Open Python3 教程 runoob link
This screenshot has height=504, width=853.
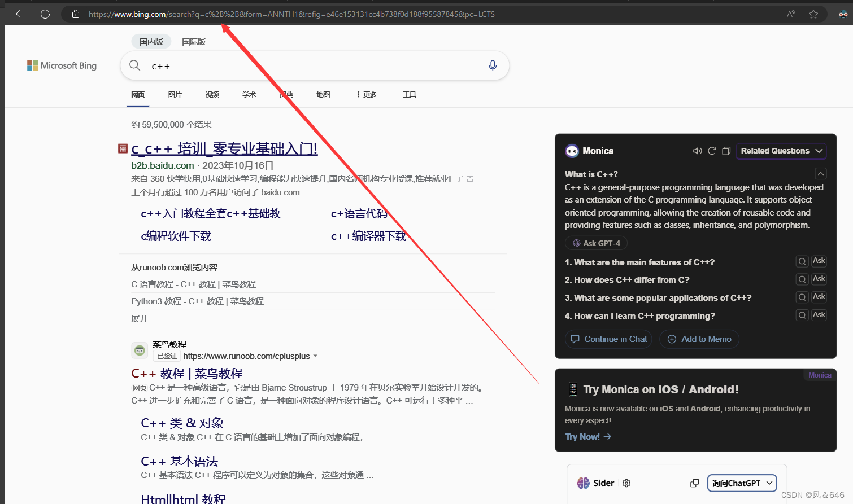click(198, 301)
